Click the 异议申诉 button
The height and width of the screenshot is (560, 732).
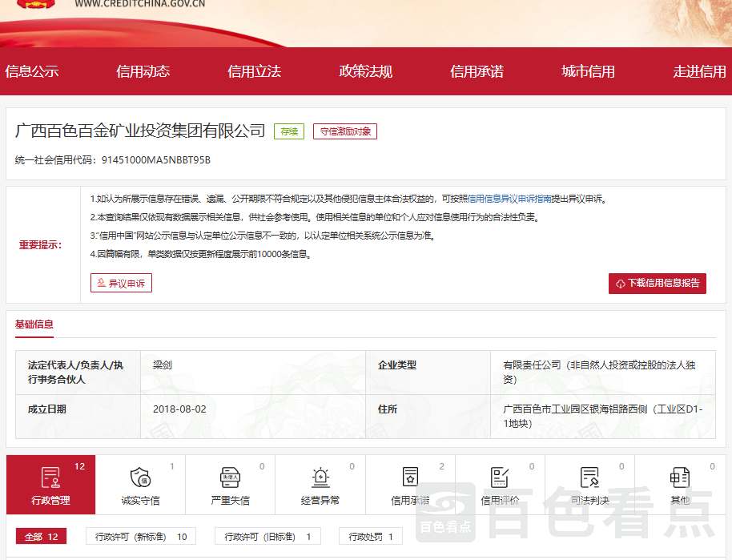(x=122, y=283)
